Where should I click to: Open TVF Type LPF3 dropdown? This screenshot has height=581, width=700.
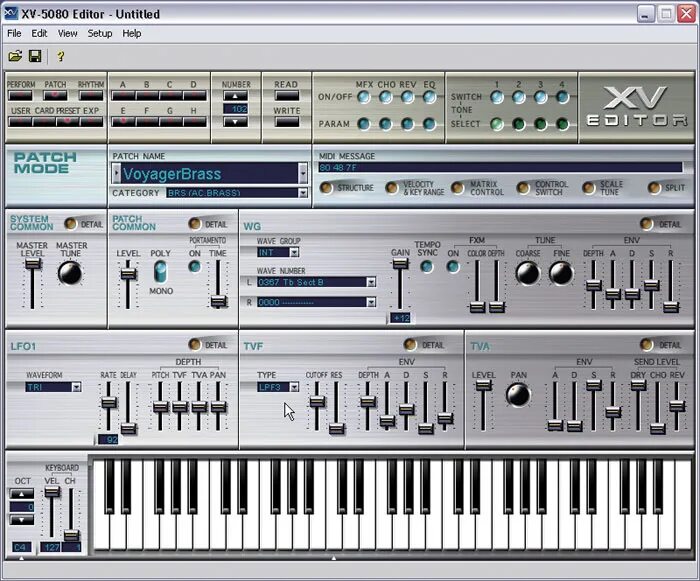point(294,387)
